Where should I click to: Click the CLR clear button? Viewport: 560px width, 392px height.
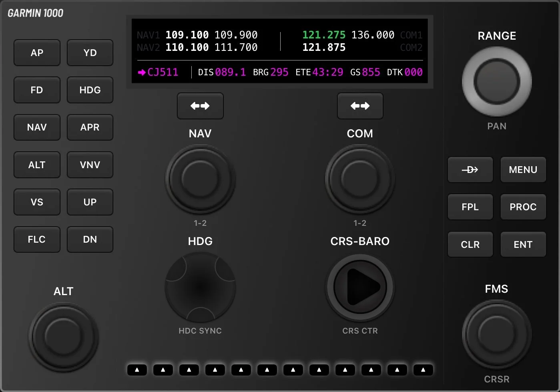coord(470,245)
